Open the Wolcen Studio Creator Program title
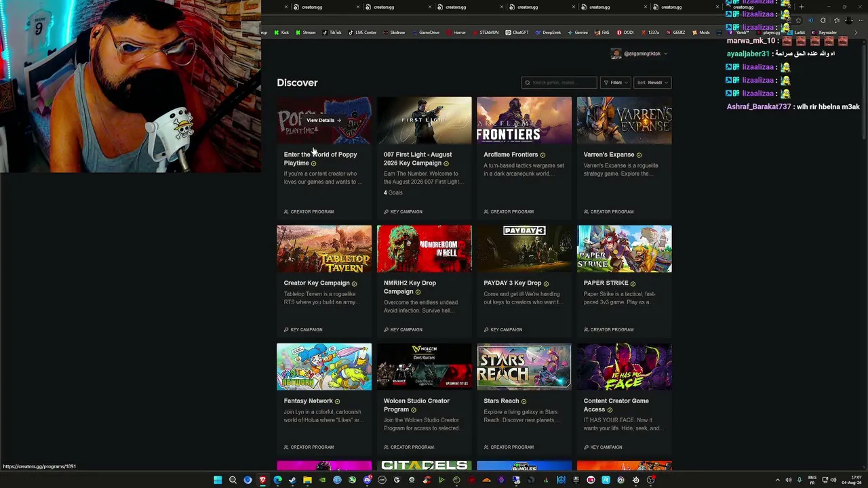The width and height of the screenshot is (868, 488). [x=416, y=405]
